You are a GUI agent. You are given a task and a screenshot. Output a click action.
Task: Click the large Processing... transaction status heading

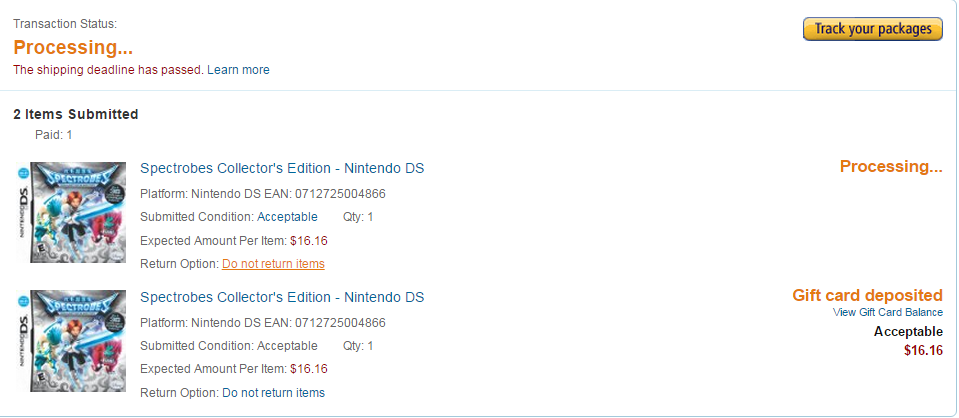point(73,48)
